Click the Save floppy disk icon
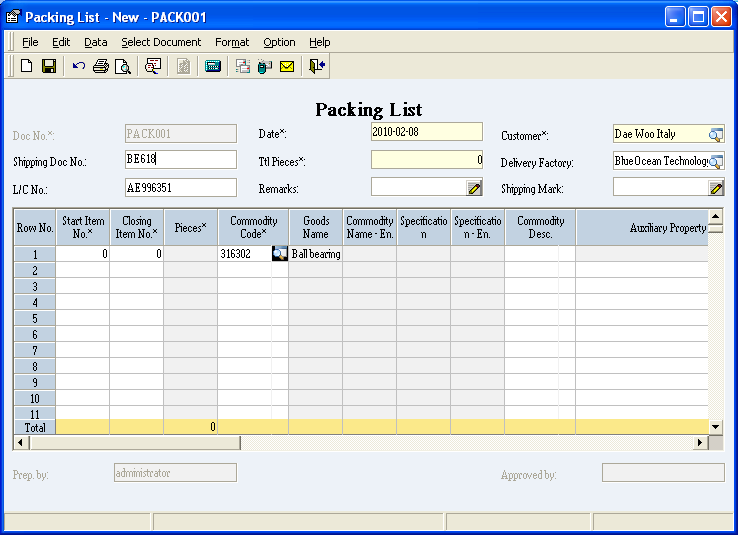Viewport: 738px width, 535px height. 48,67
